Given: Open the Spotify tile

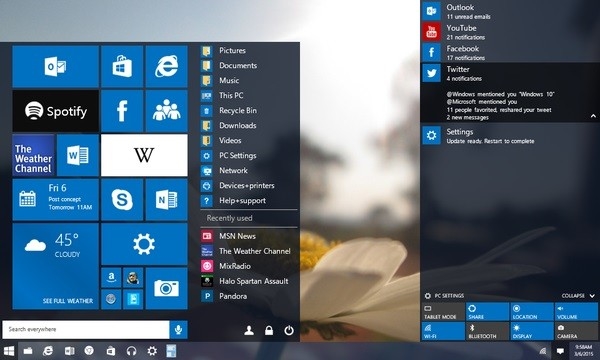Looking at the screenshot, I should point(55,111).
